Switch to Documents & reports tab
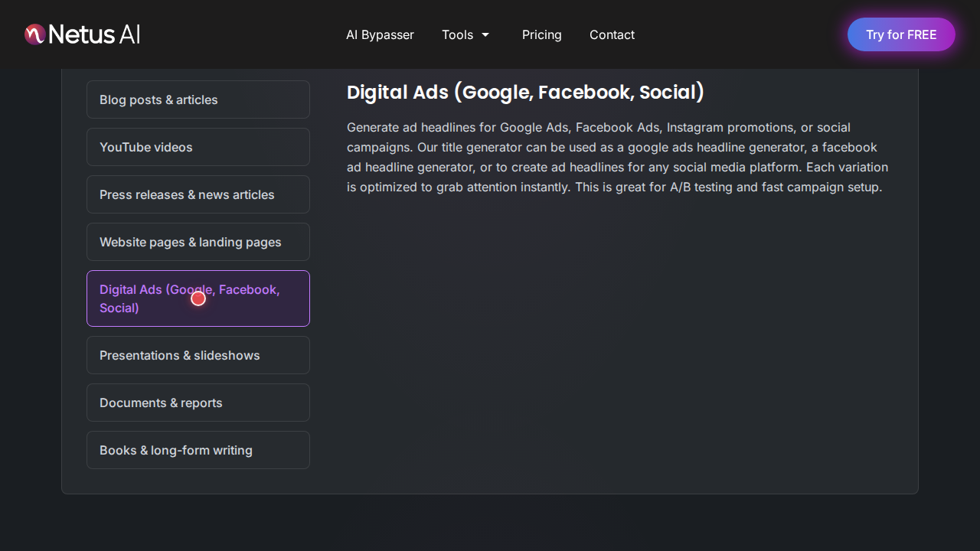The image size is (980, 551). [198, 403]
